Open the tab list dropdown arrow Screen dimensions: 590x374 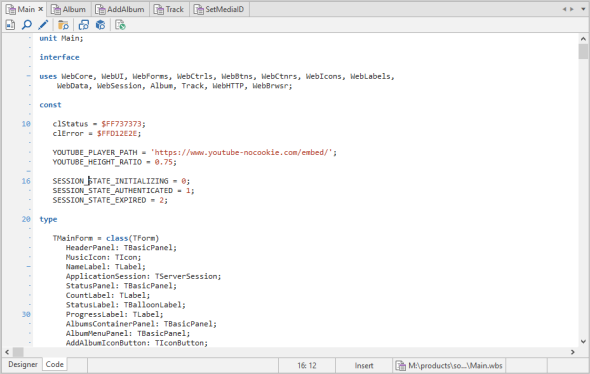(x=583, y=9)
